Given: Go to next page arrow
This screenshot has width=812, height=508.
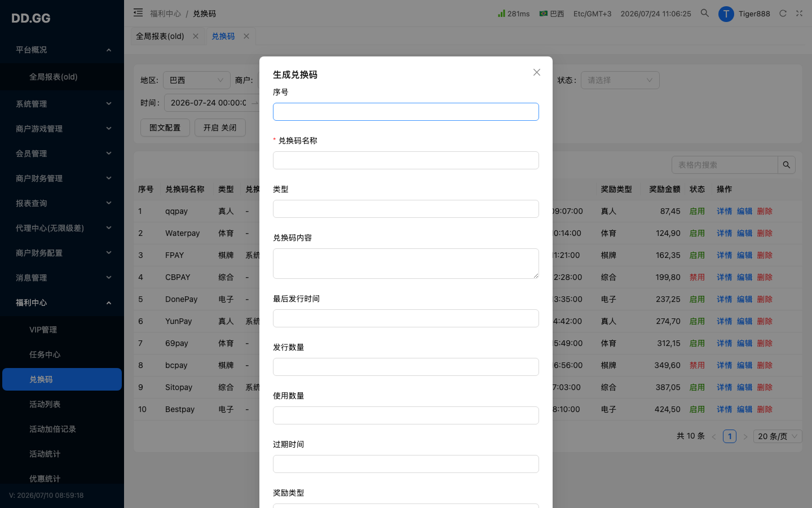Looking at the screenshot, I should [x=745, y=436].
